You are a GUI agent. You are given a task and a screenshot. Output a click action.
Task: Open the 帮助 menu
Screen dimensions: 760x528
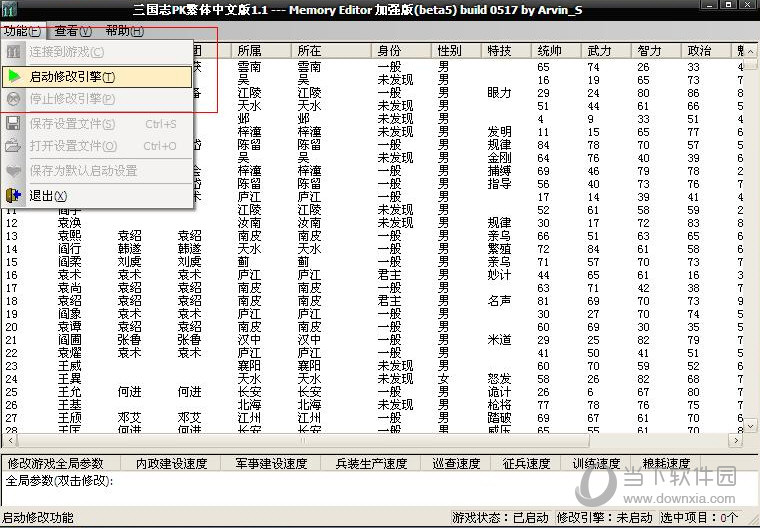[x=125, y=31]
